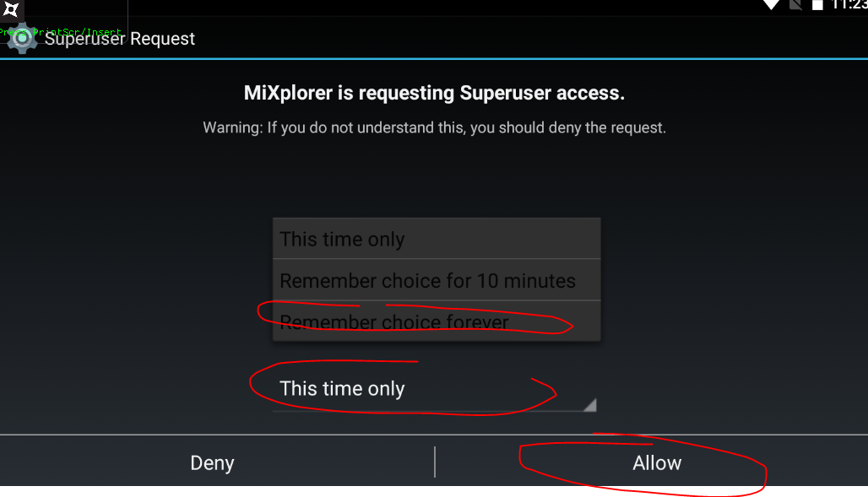Open the "This time only" duration spinner
Screen dimensions: 868x497
[x=435, y=388]
